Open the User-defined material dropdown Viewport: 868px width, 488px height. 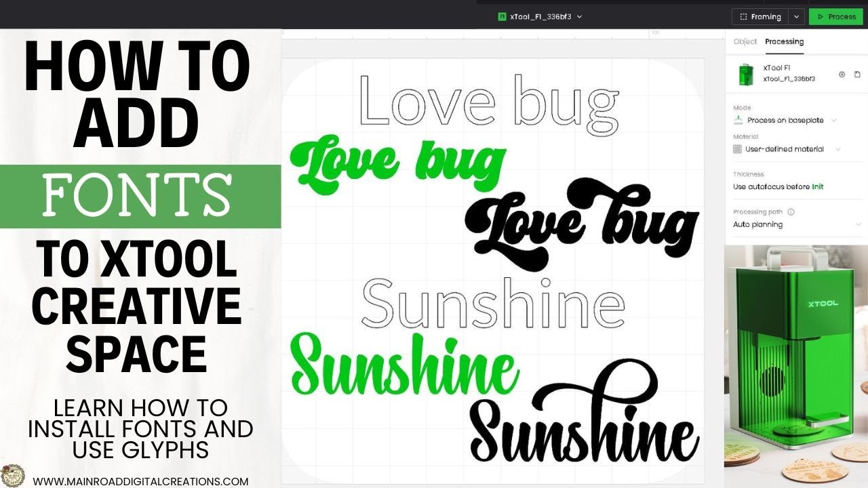click(x=787, y=149)
